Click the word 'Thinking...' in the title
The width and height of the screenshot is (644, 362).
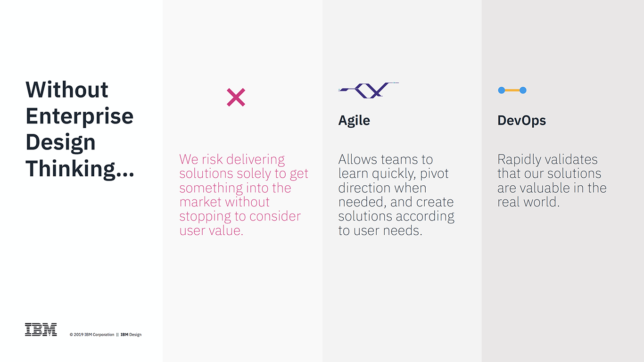click(80, 169)
